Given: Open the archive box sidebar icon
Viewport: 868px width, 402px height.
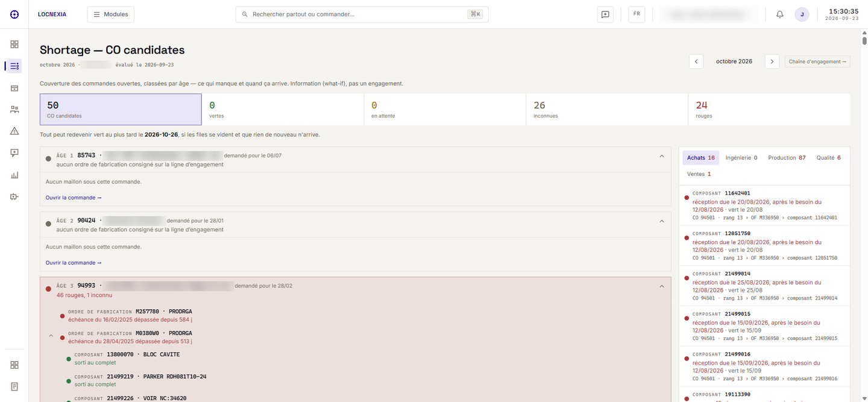Looking at the screenshot, I should pos(14,88).
